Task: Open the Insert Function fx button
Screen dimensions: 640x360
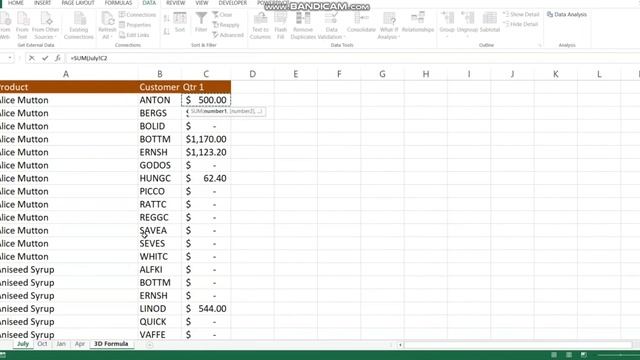Action: 58,58
